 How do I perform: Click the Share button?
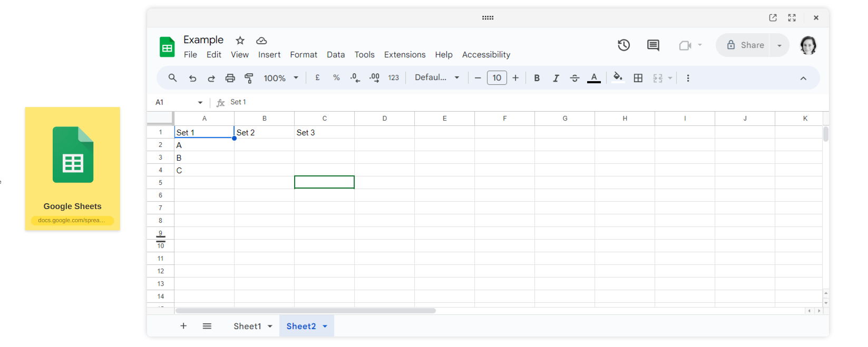[x=745, y=45]
